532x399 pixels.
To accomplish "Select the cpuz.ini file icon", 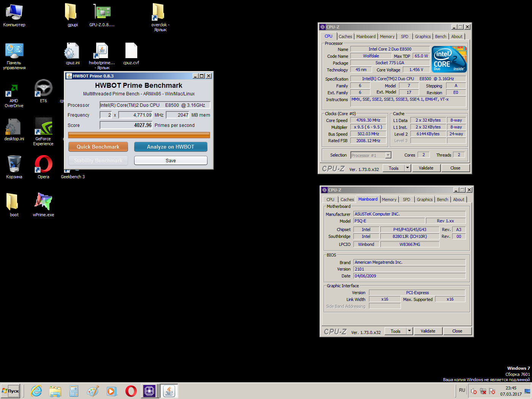I will tap(73, 53).
